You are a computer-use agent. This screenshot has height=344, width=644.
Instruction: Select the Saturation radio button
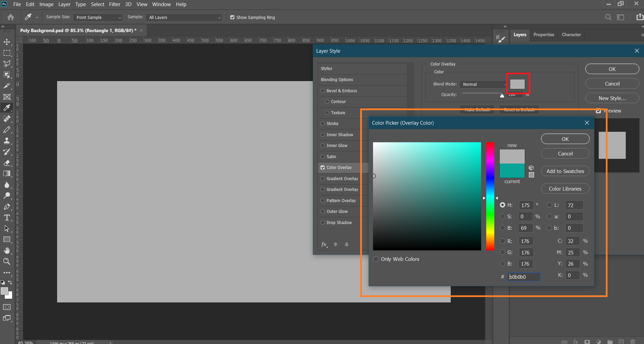coord(502,217)
